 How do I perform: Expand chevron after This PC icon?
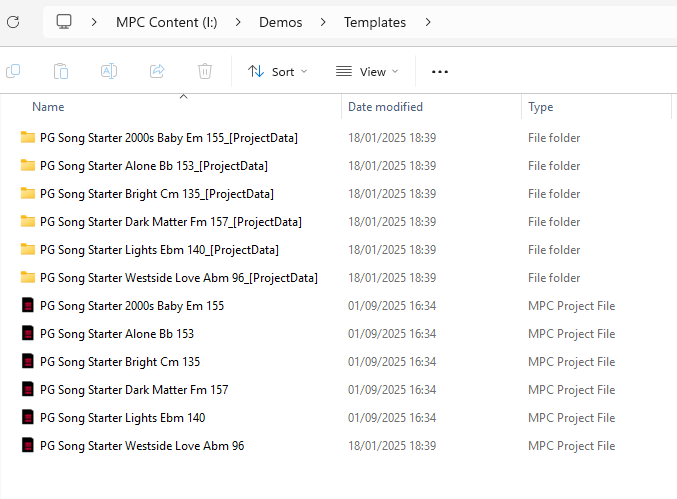(x=94, y=22)
